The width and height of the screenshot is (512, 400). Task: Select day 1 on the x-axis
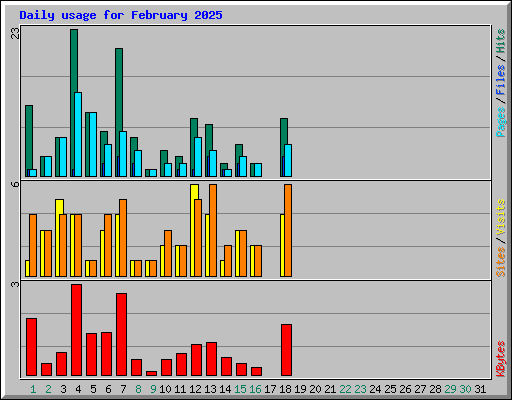click(x=33, y=389)
